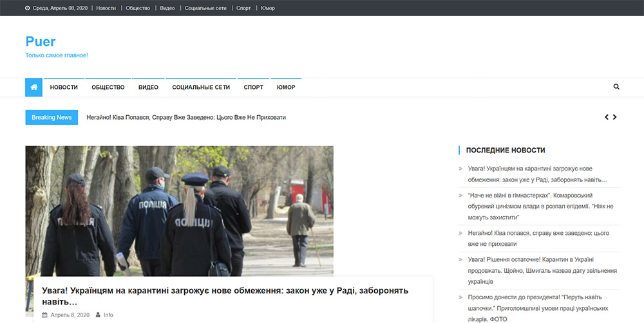Open ВИДЕО in main navigation
Image resolution: width=644 pixels, height=323 pixels.
coord(148,88)
